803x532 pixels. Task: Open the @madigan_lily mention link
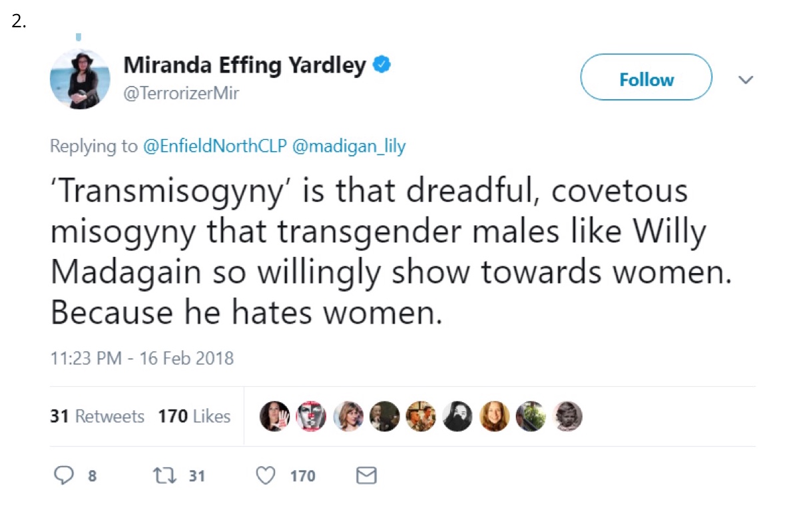tap(348, 146)
